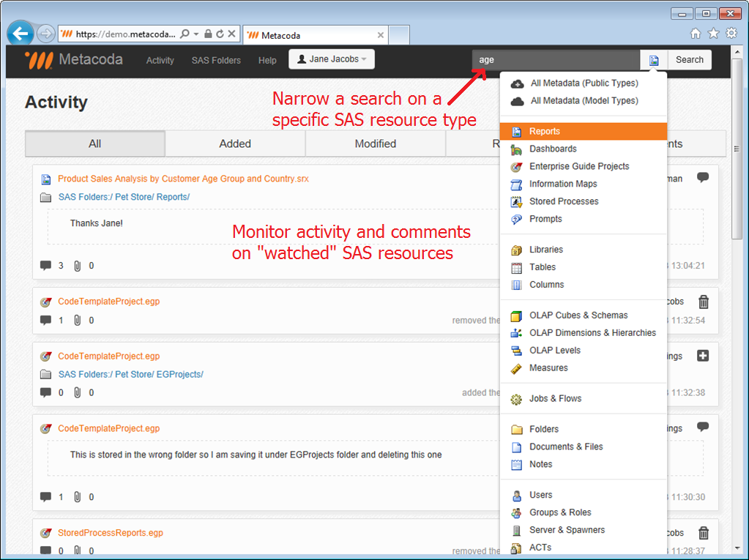Pick Prompts from the type menu

pos(584,219)
